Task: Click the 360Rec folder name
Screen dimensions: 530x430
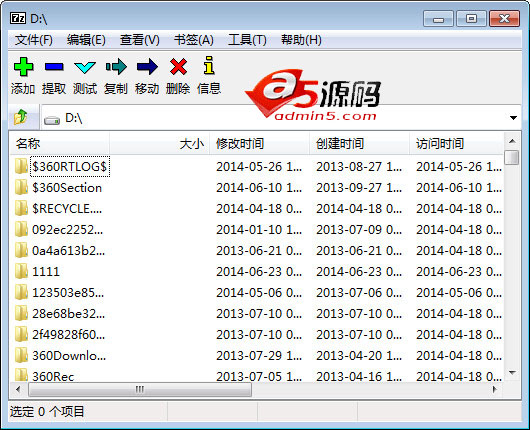Action: click(53, 376)
